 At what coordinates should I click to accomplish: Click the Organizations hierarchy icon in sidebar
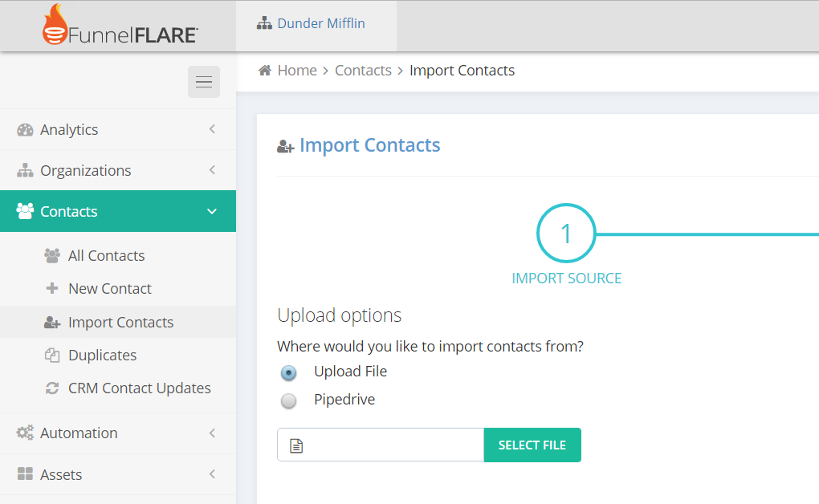point(25,170)
